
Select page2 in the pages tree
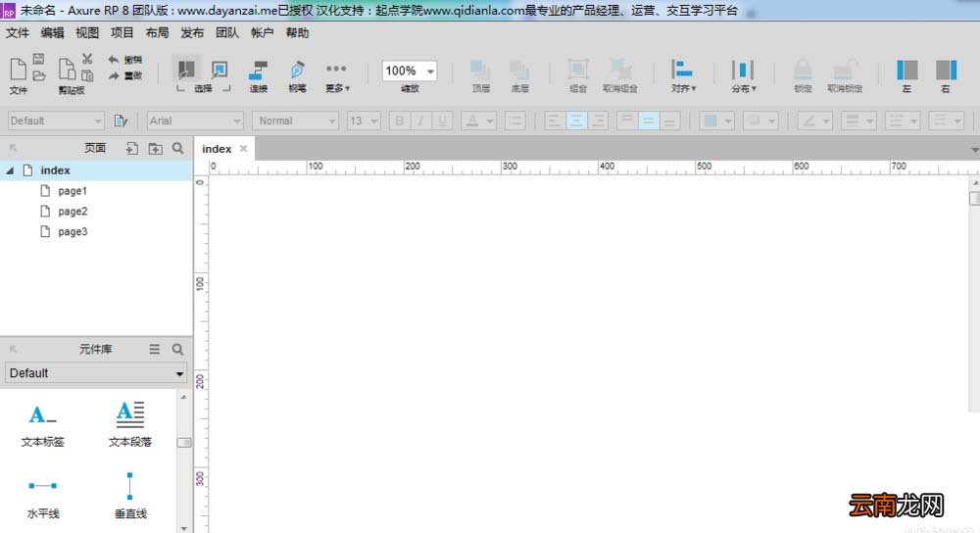73,212
